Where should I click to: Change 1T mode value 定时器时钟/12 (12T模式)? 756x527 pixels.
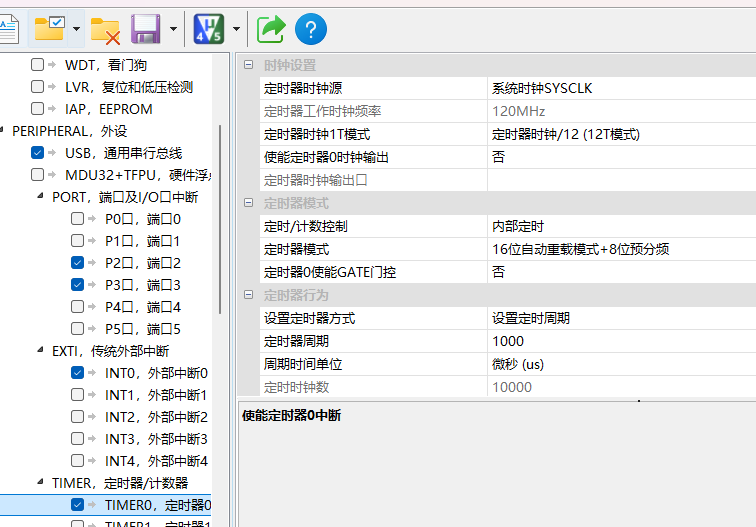(621, 134)
